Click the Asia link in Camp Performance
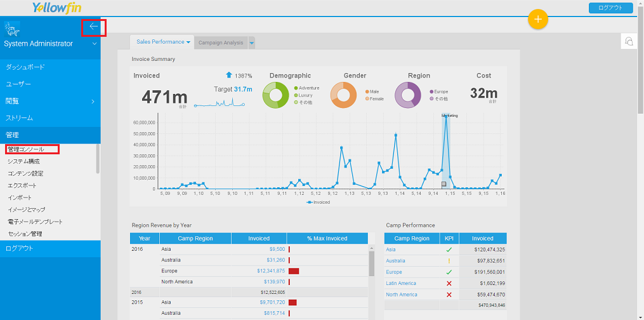This screenshot has width=644, height=320. click(391, 250)
